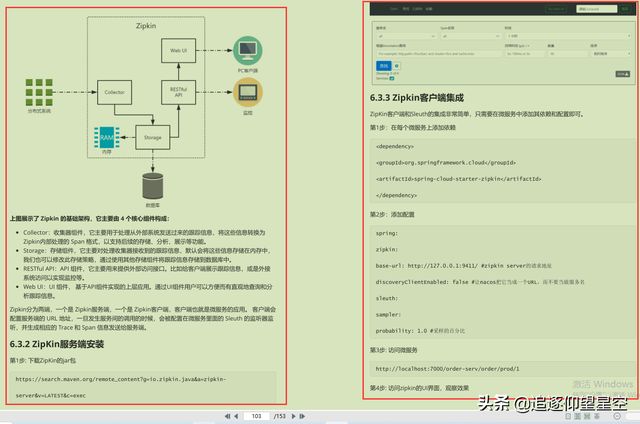Click the spring: config line
Viewport: 640px width, 424px height.
(x=387, y=233)
